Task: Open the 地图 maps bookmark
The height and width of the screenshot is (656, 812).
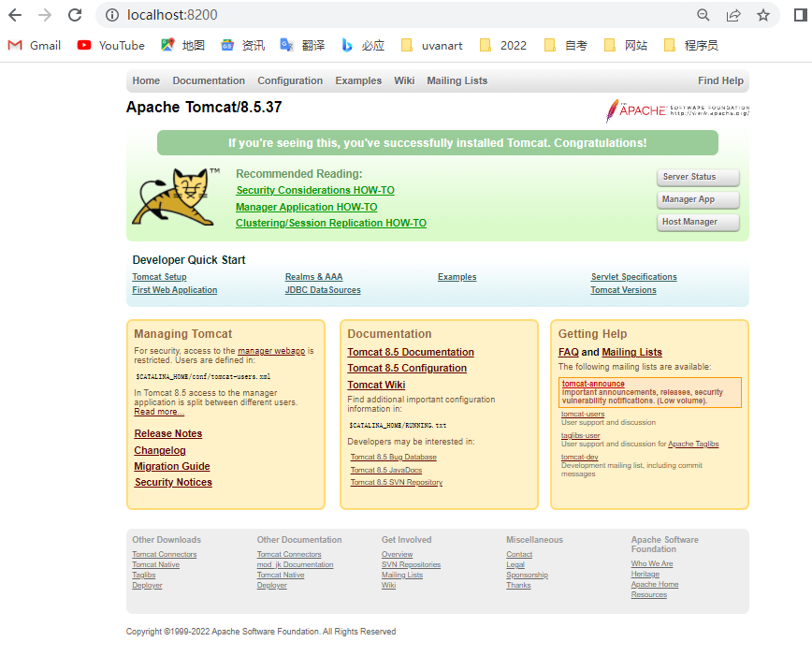Action: point(182,46)
